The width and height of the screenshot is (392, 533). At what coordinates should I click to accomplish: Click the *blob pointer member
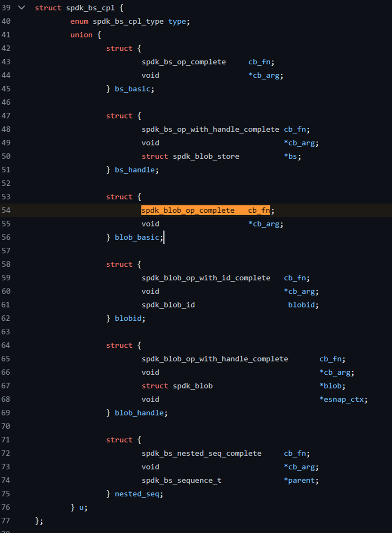(x=330, y=386)
